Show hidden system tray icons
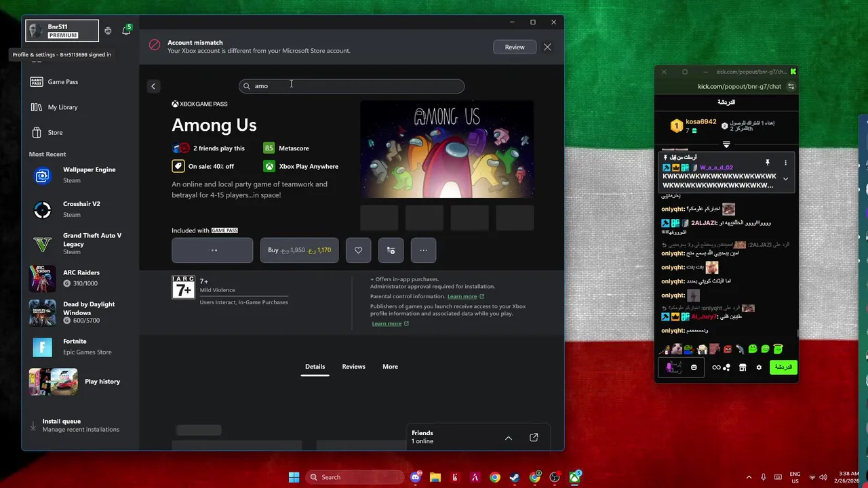The image size is (868, 488). click(749, 477)
